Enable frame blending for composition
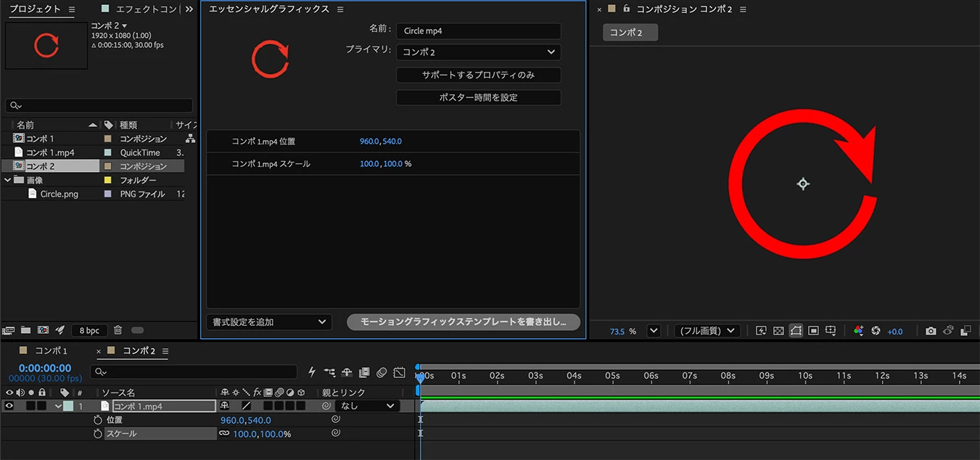Screen dimensions: 980x460 [x=364, y=372]
